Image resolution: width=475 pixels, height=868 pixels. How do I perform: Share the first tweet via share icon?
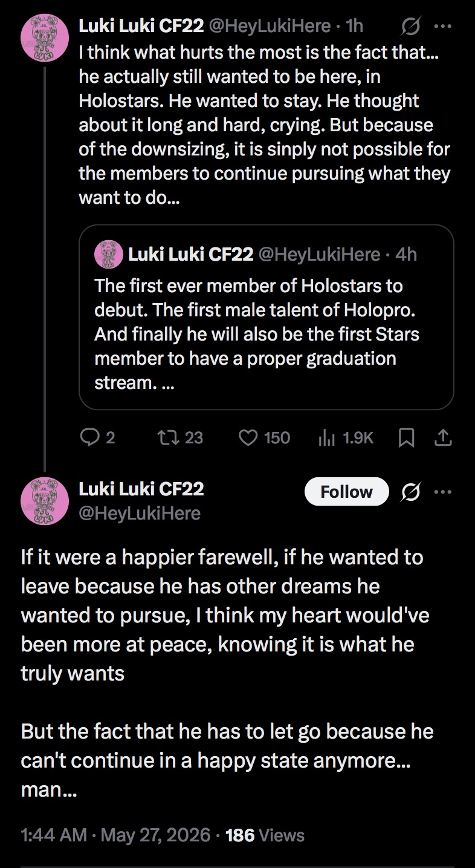click(443, 437)
